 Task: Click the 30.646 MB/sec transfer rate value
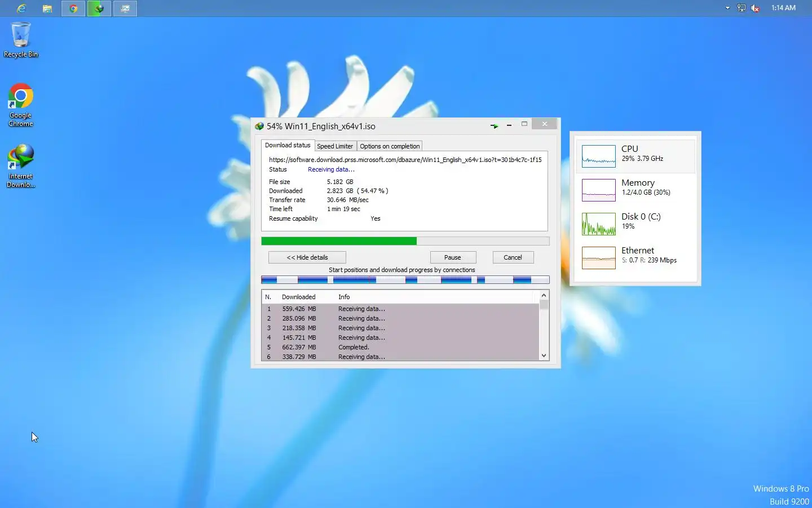tap(348, 200)
